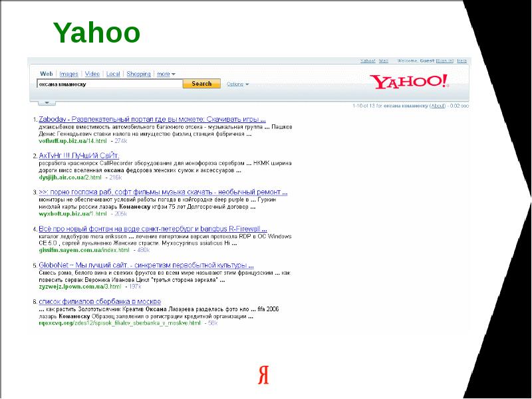Screen dimensions: 532x399
Task: Click the zyzwejz.lpown.com.ua/3.html URL text
Action: click(x=80, y=287)
